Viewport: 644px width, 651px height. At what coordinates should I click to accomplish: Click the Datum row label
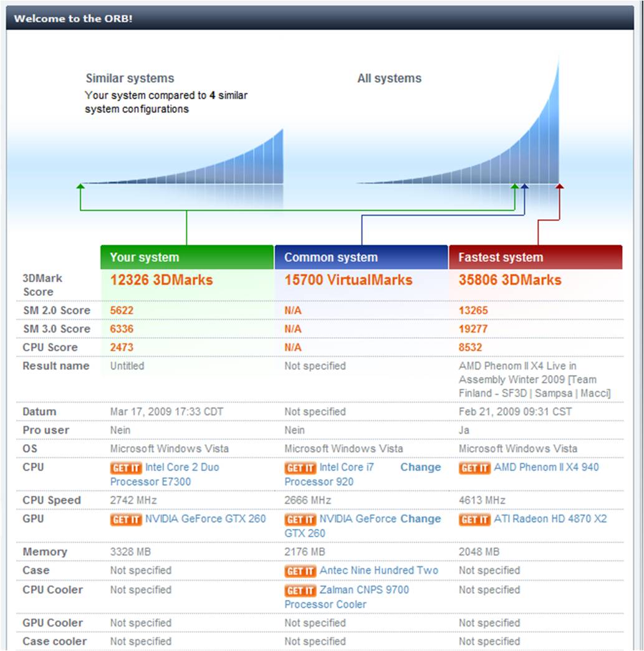pos(39,411)
